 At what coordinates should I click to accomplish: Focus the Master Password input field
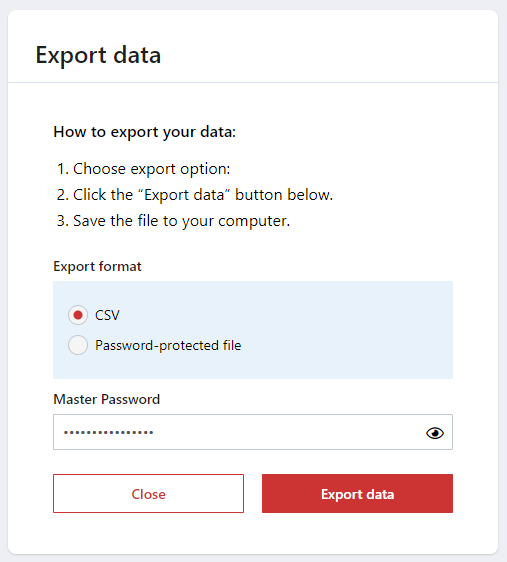[253, 432]
